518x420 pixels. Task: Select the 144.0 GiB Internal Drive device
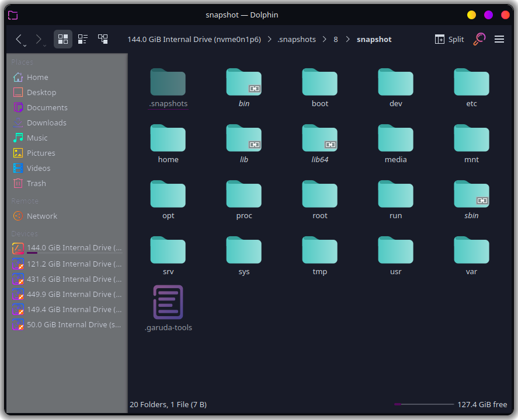point(67,248)
